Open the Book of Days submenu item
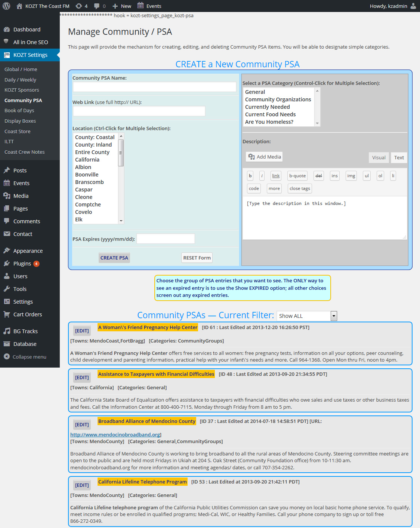 pos(19,111)
